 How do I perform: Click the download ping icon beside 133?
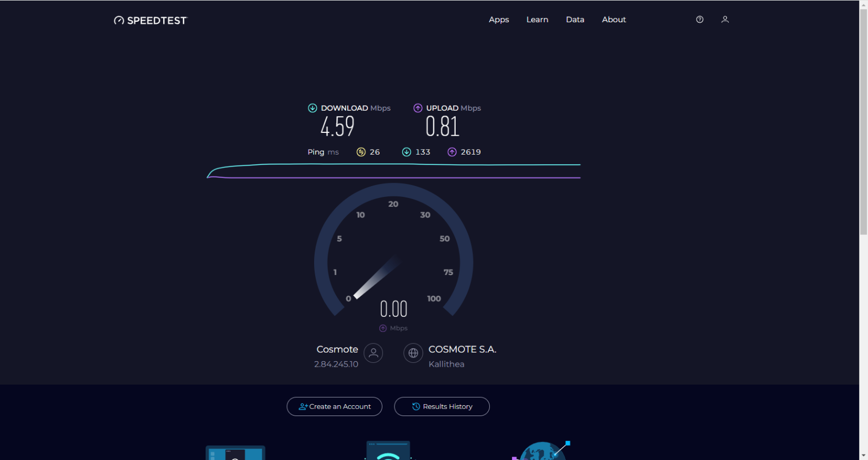pyautogui.click(x=406, y=152)
